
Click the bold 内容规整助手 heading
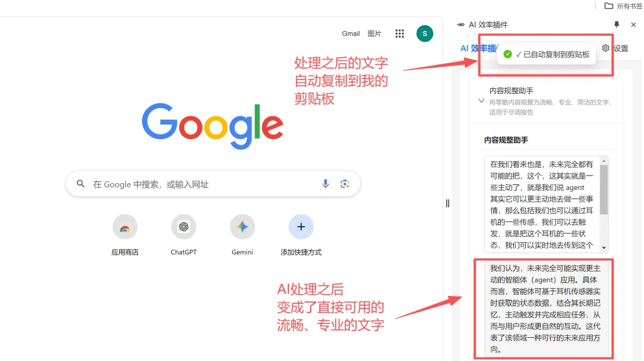(x=506, y=140)
